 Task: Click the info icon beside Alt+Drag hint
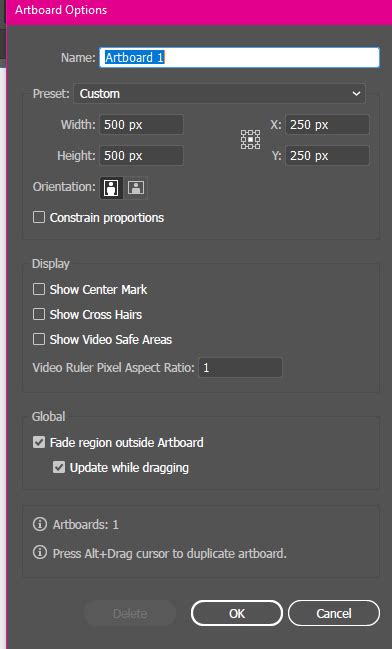tap(40, 552)
